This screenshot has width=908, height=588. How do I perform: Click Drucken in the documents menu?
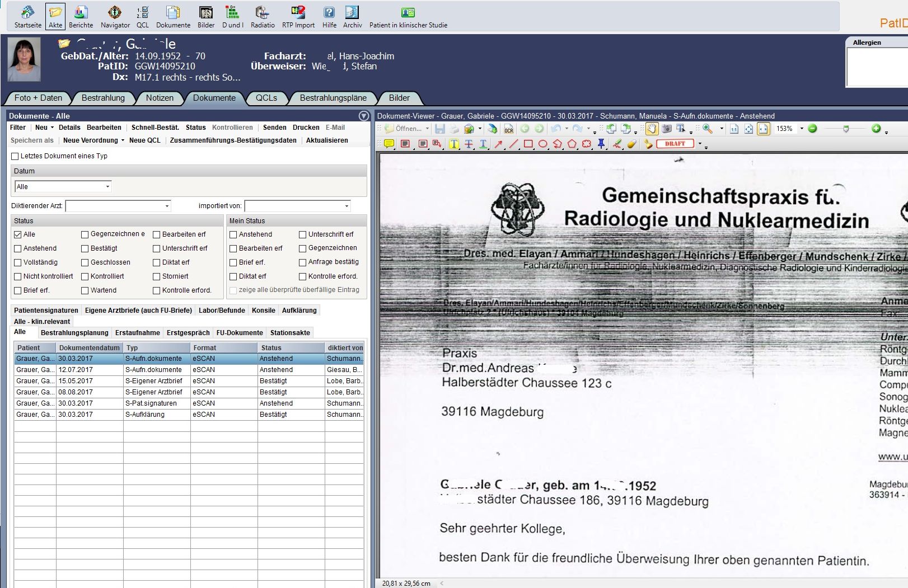306,128
